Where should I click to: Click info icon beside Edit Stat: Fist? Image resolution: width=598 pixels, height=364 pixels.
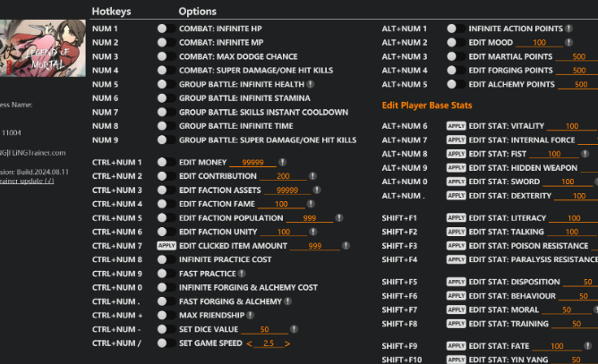click(x=585, y=154)
